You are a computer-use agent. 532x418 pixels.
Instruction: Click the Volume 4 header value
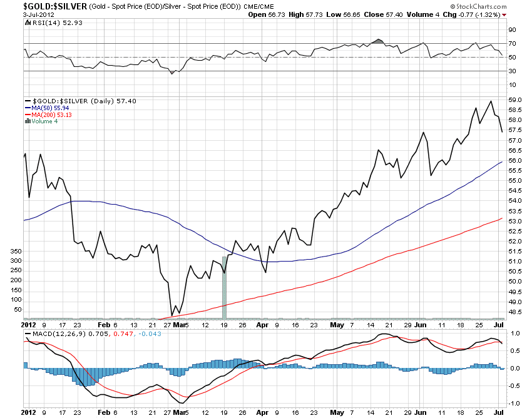(x=422, y=14)
